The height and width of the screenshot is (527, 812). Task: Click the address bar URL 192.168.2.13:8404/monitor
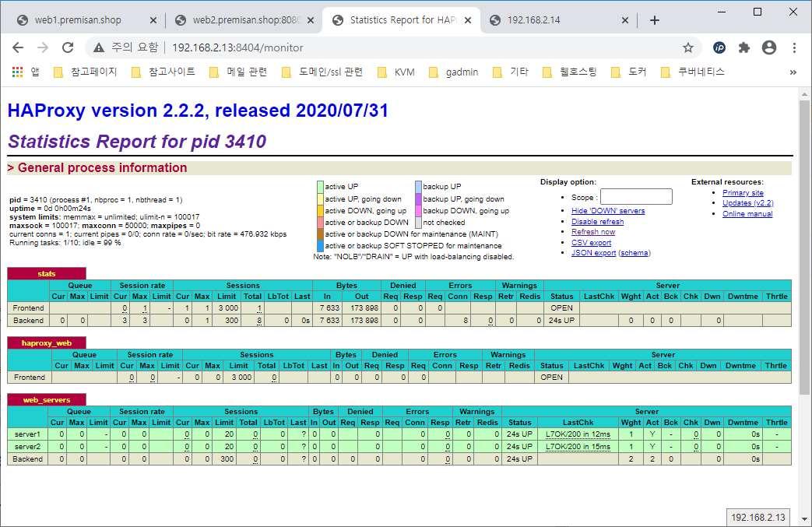(x=237, y=47)
